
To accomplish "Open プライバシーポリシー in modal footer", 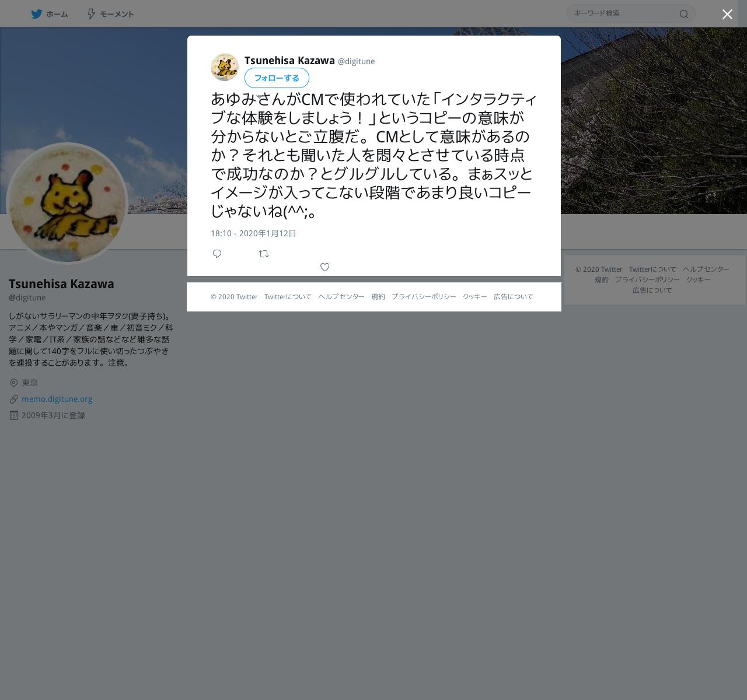I will click(x=424, y=297).
